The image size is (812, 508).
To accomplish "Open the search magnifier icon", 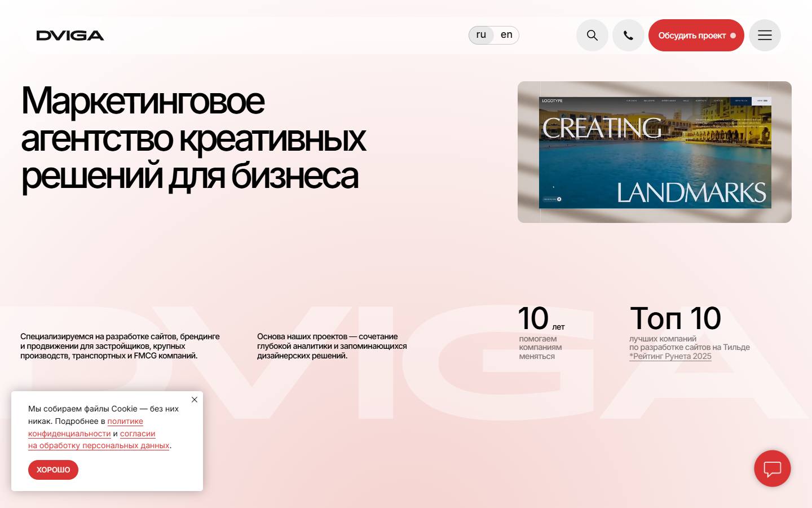I will tap(592, 35).
